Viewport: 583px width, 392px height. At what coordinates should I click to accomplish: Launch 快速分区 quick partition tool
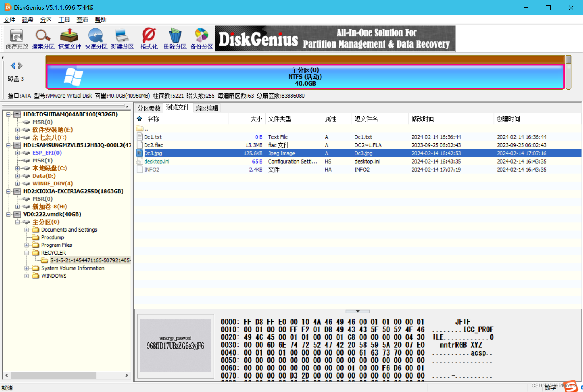coord(96,38)
